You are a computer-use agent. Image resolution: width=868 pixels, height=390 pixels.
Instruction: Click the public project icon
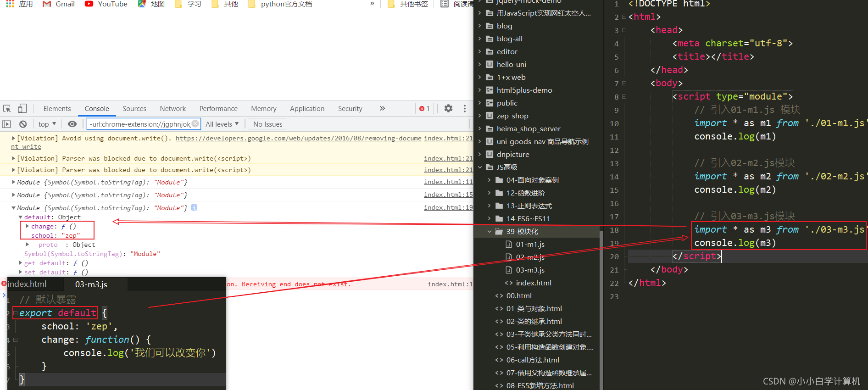[490, 103]
